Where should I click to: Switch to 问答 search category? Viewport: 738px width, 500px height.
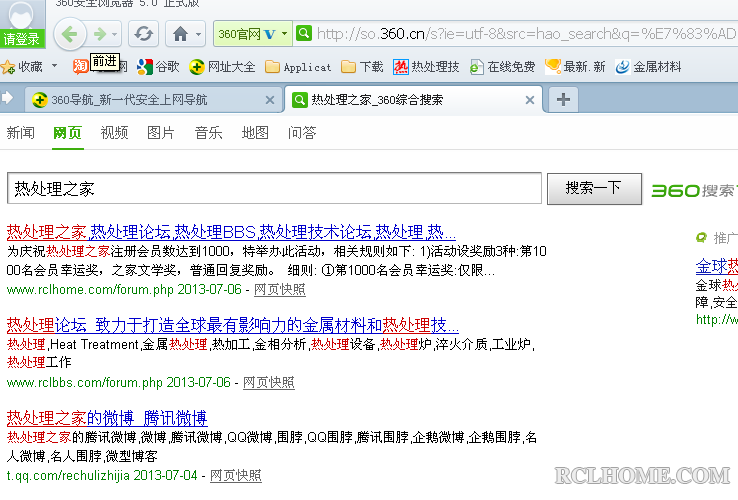click(302, 133)
